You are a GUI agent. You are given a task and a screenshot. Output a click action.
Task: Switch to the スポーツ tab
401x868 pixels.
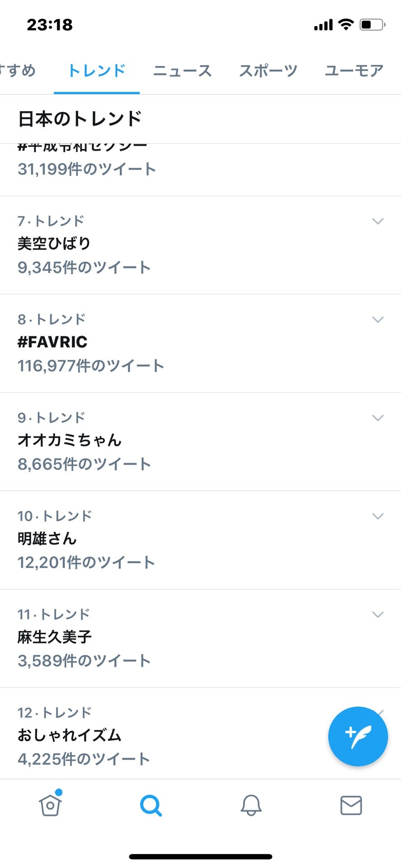[x=268, y=71]
